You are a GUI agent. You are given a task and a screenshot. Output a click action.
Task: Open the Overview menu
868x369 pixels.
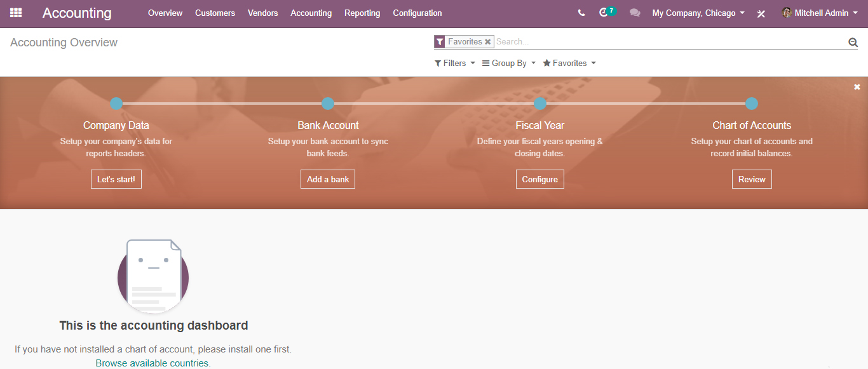[165, 13]
